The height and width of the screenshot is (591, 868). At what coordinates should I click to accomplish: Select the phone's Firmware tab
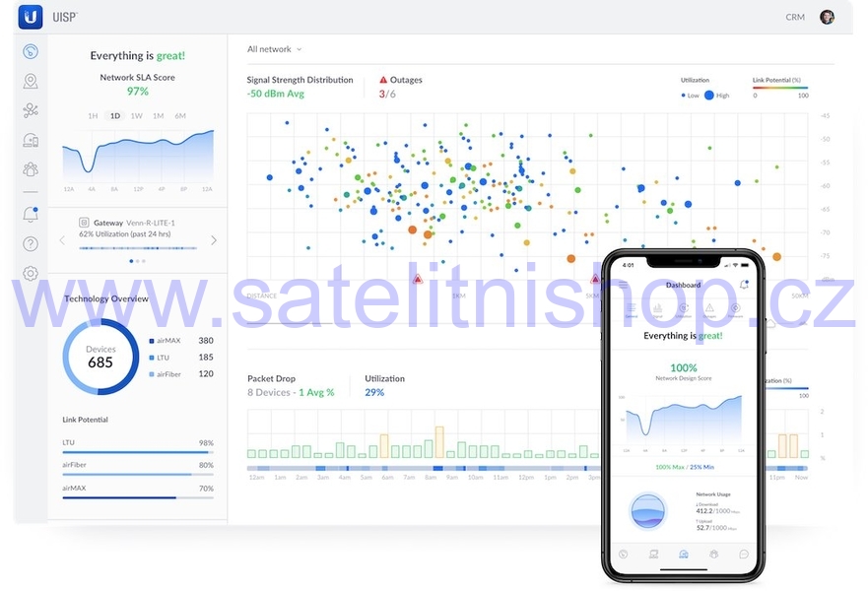point(736,310)
